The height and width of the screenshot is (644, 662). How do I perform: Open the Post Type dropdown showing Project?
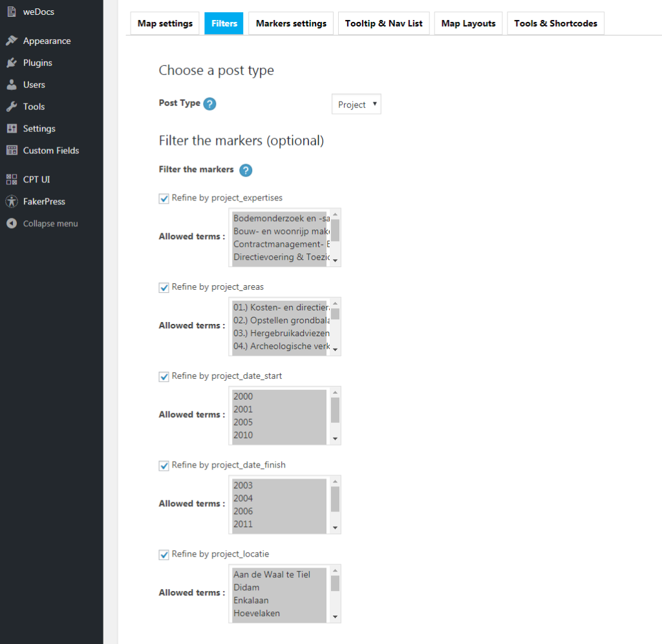[x=356, y=105]
